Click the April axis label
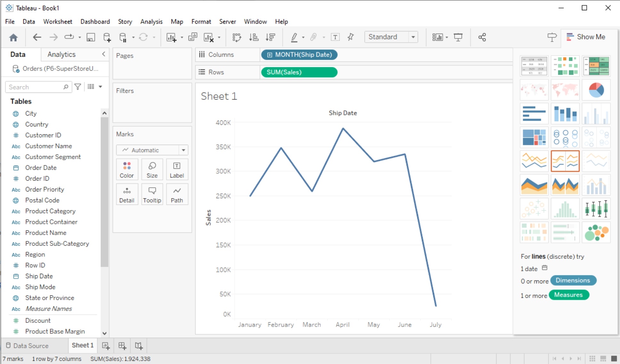 point(342,325)
